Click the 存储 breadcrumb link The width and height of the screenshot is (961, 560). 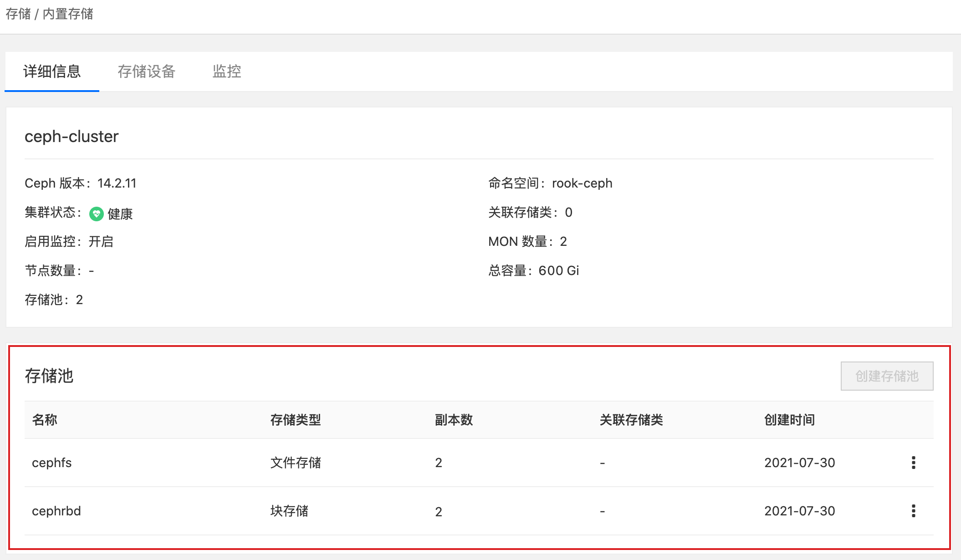(x=18, y=14)
